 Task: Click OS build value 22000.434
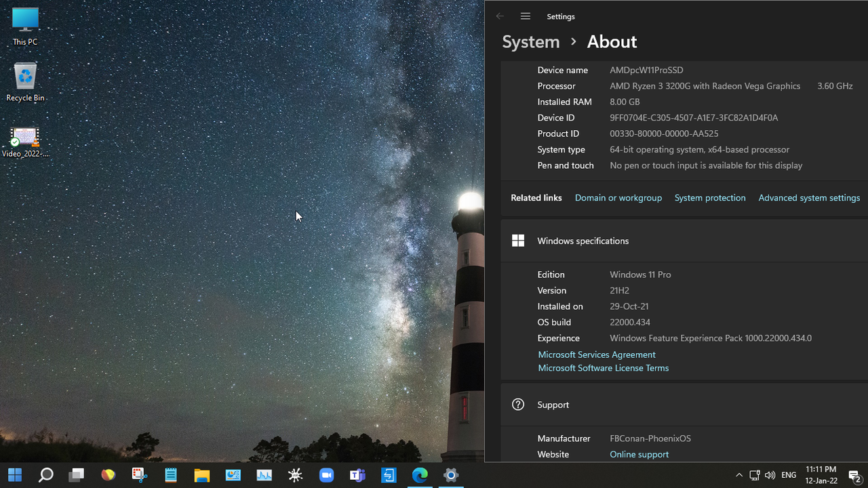coord(630,322)
